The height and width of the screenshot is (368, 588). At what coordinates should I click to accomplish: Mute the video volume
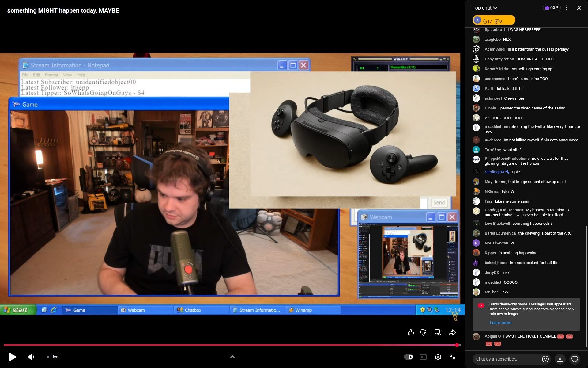click(x=31, y=357)
